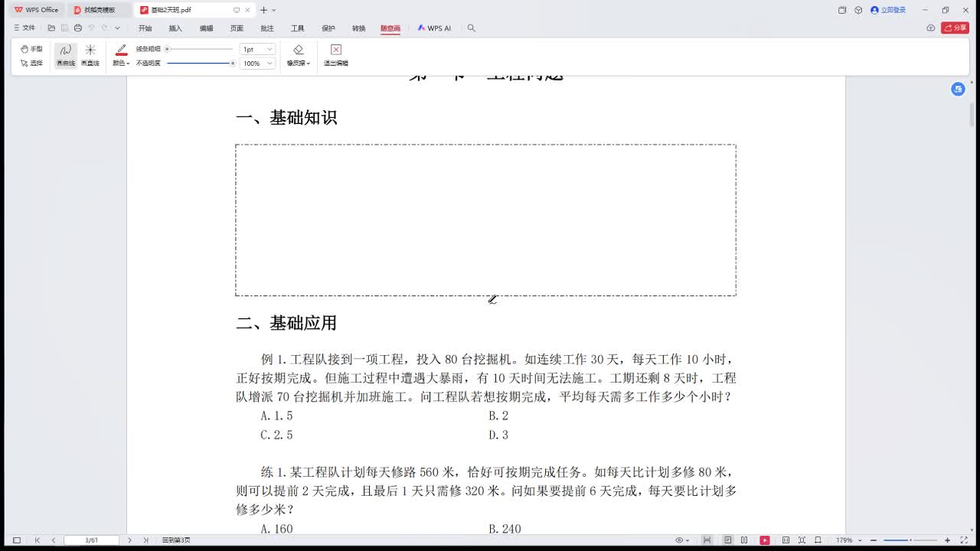Viewport: 980px width, 551px height.
Task: Switch to the 页面 tab
Action: tap(237, 28)
